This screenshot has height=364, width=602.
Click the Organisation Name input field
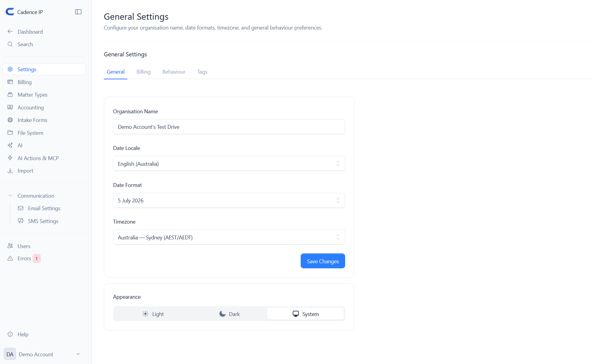[x=229, y=127]
